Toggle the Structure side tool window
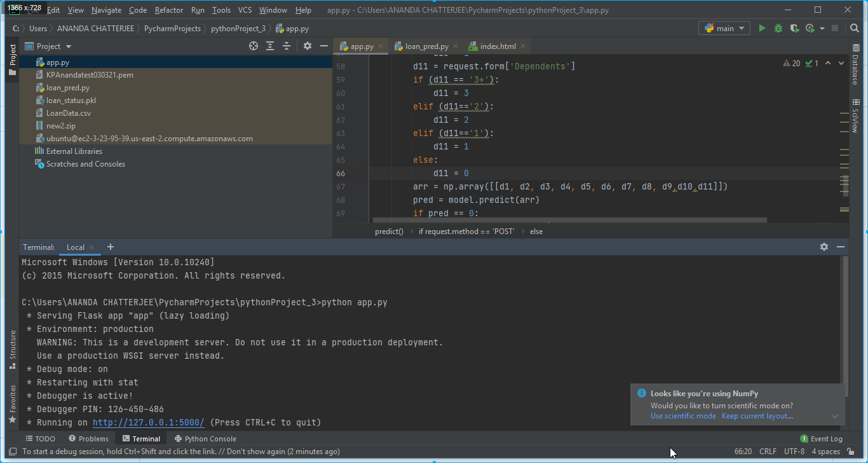Image resolution: width=868 pixels, height=463 pixels. 12,349
